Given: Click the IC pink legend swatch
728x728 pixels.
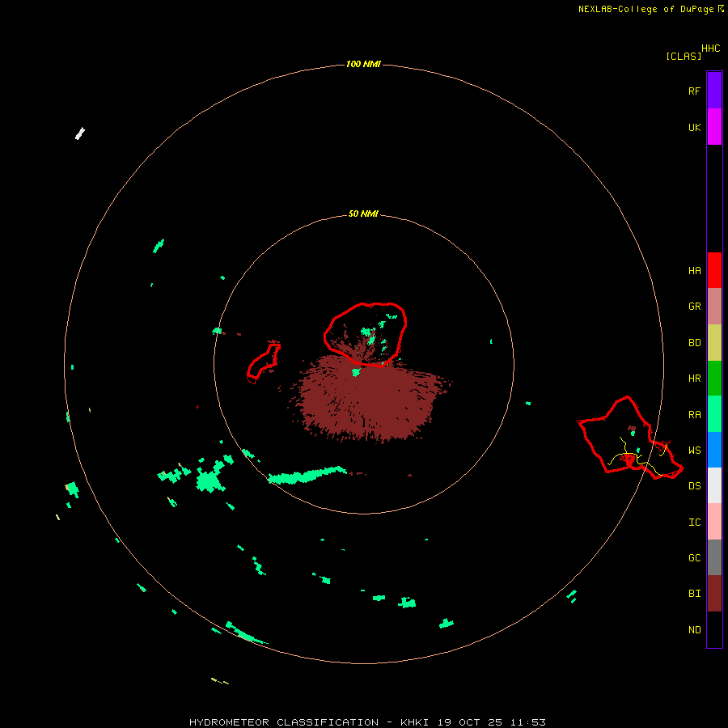Looking at the screenshot, I should (714, 522).
